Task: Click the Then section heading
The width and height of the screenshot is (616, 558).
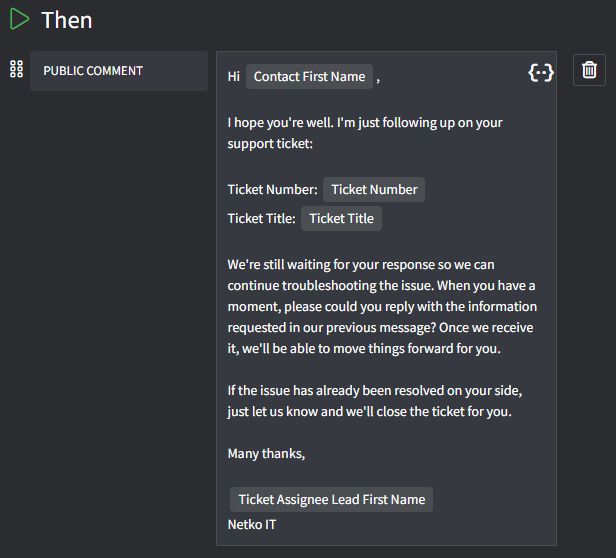Action: click(x=67, y=20)
